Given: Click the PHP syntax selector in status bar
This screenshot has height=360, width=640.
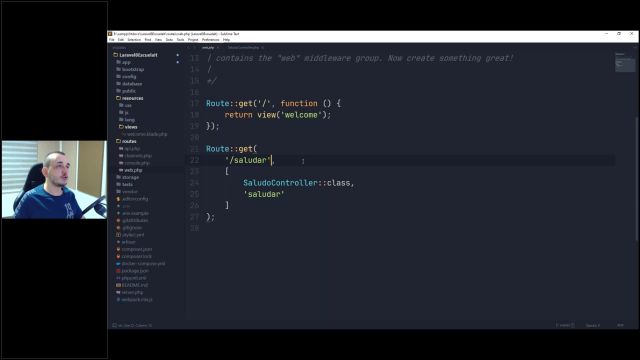Looking at the screenshot, I should (620, 325).
